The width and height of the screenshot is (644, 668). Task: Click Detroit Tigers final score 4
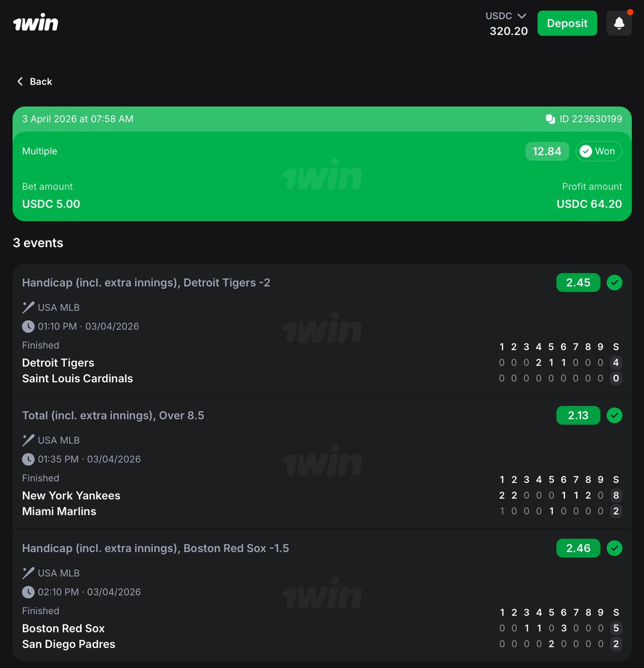pos(616,362)
